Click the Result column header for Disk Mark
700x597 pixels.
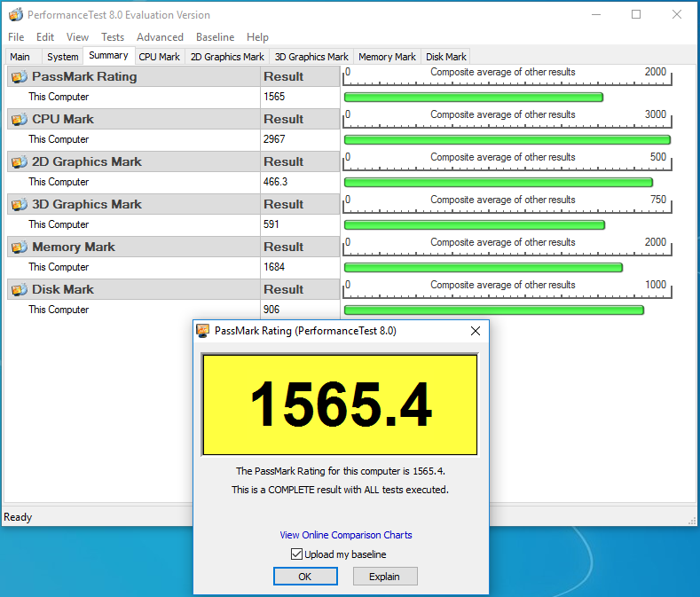click(x=284, y=289)
